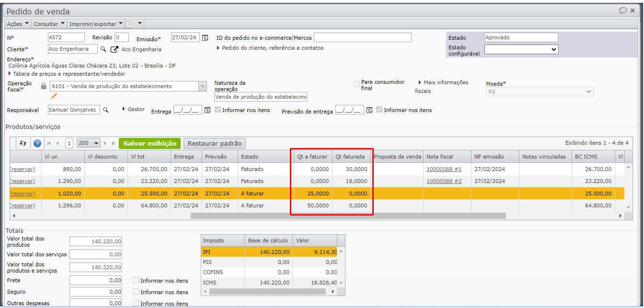Open the Estado configurável dropdown

pos(521,49)
